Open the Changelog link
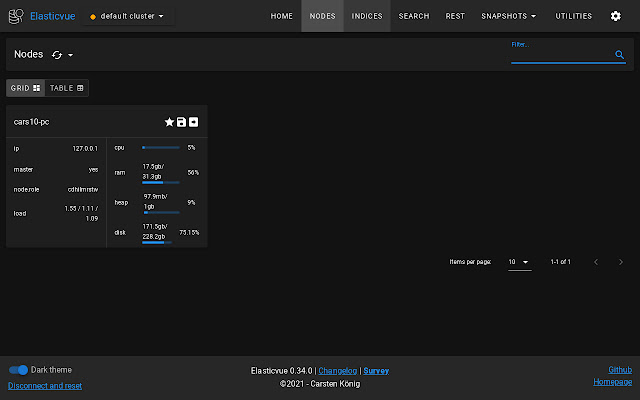This screenshot has height=400, width=640. [x=338, y=371]
